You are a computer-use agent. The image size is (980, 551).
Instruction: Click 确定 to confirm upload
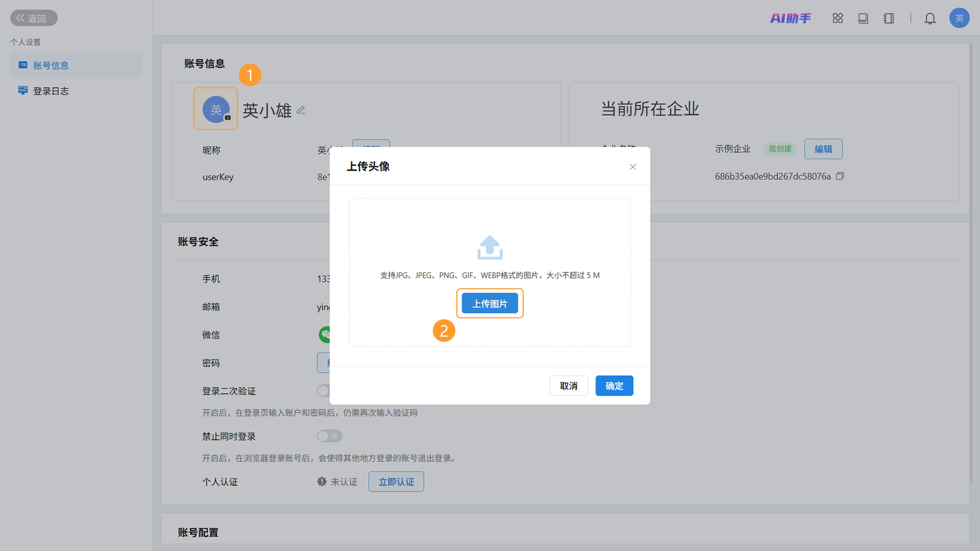(x=614, y=386)
